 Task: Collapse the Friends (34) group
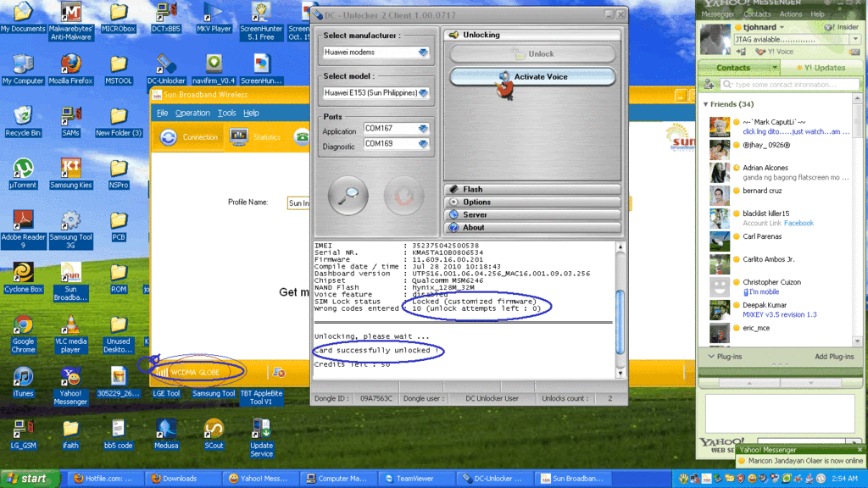(x=706, y=104)
